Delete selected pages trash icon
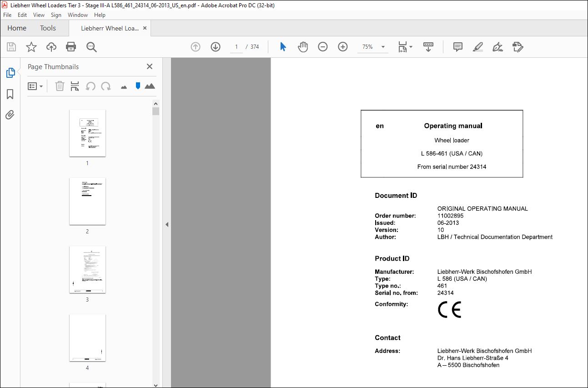 60,86
